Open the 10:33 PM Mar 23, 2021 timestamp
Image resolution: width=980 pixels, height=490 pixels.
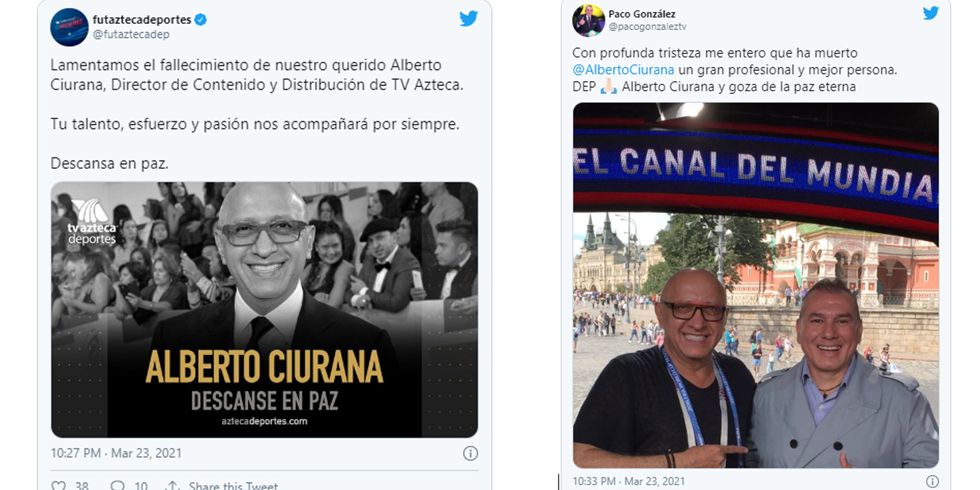630,481
